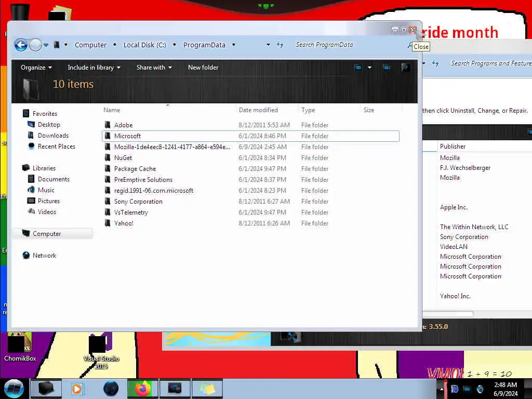Open the view options dropdown arrow
This screenshot has height=399, width=532.
pyautogui.click(x=369, y=68)
